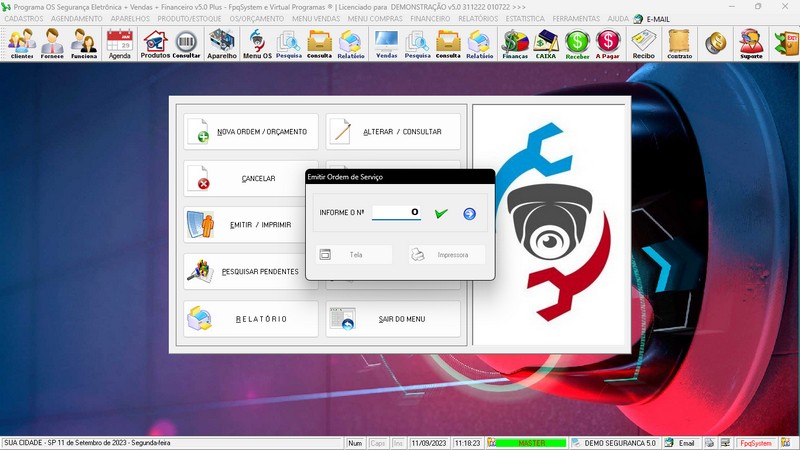
Task: Click the gold coin toolbar icon
Action: 716,43
